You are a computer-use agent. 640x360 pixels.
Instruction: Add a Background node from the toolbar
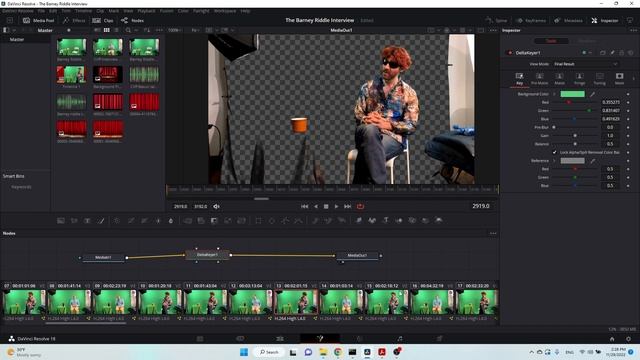[61, 220]
